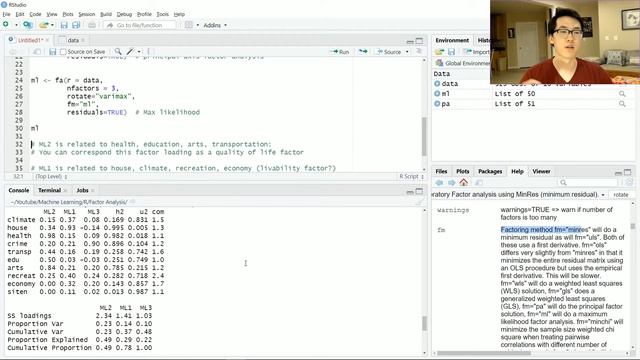Screen dimensions: 640x360
Task: Click the Re-run previous code icon
Action: click(363, 51)
